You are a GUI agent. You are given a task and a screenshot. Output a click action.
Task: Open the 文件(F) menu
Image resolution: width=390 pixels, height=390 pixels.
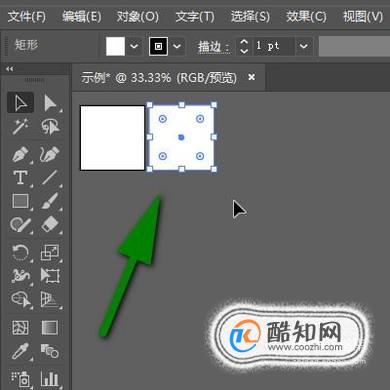(27, 17)
